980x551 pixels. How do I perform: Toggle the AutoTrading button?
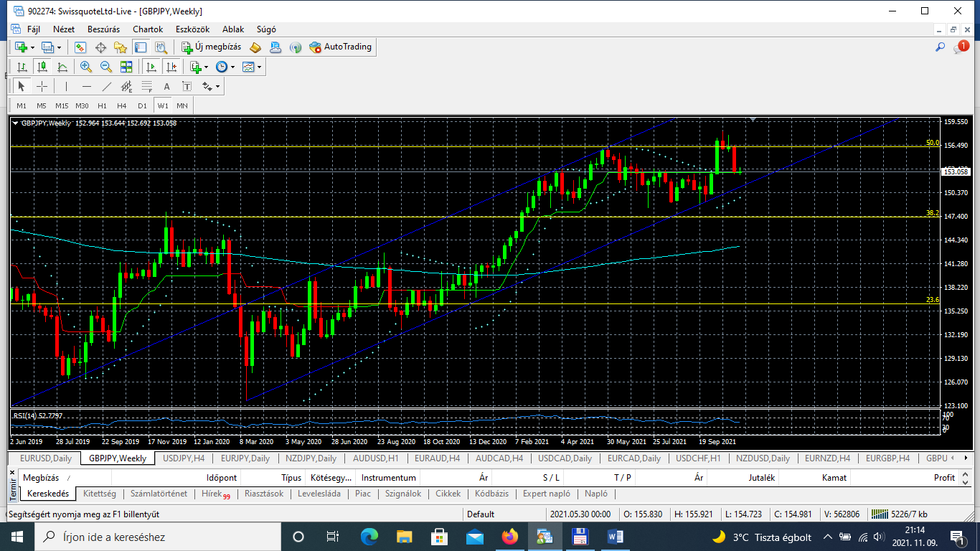[x=341, y=47]
